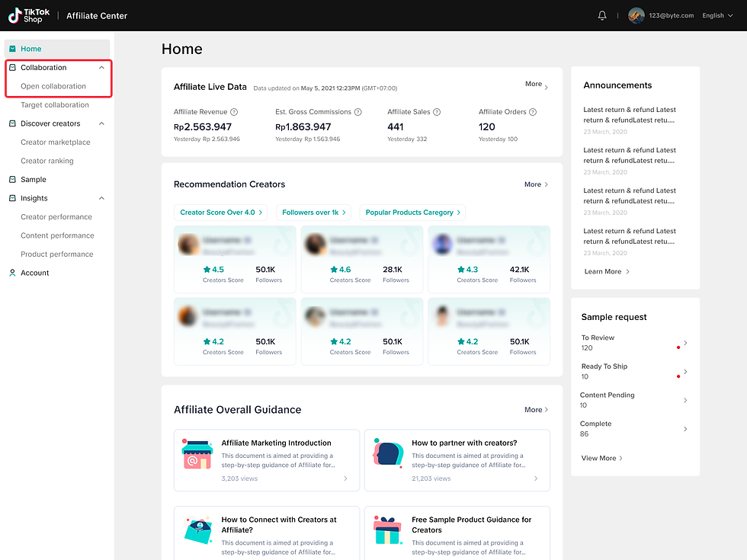The image size is (747, 560).
Task: Click the Sample section icon
Action: (x=14, y=179)
